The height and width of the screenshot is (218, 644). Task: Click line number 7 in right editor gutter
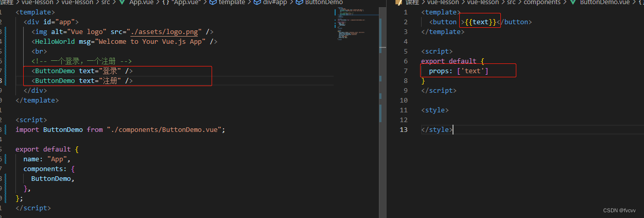(x=406, y=71)
